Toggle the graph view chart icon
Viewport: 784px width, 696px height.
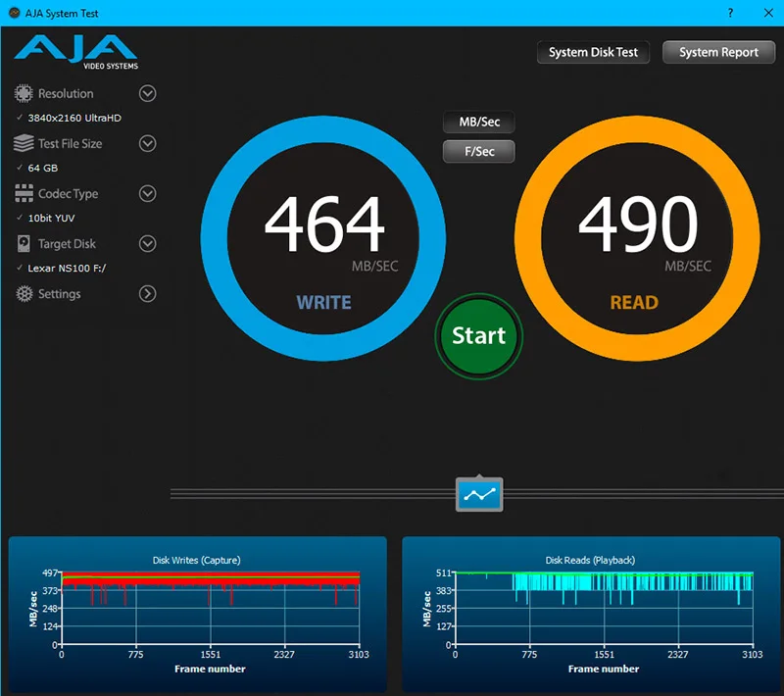click(x=479, y=494)
